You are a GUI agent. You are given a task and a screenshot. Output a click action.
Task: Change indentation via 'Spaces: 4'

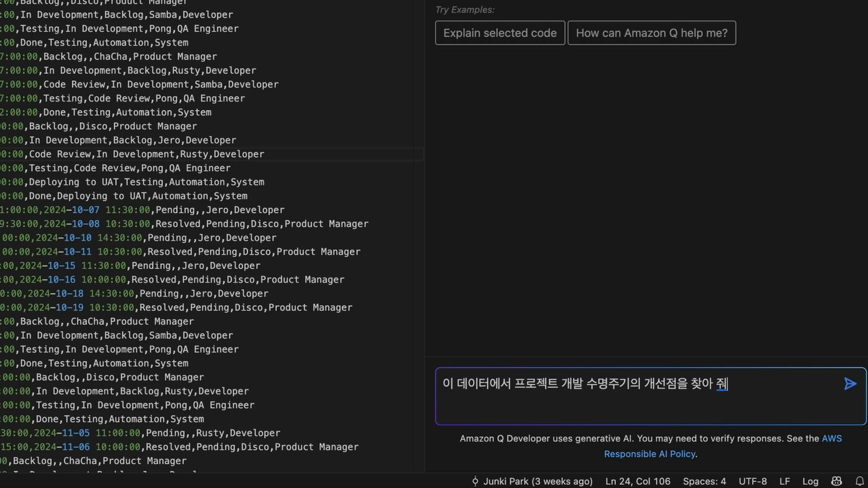[x=704, y=481]
